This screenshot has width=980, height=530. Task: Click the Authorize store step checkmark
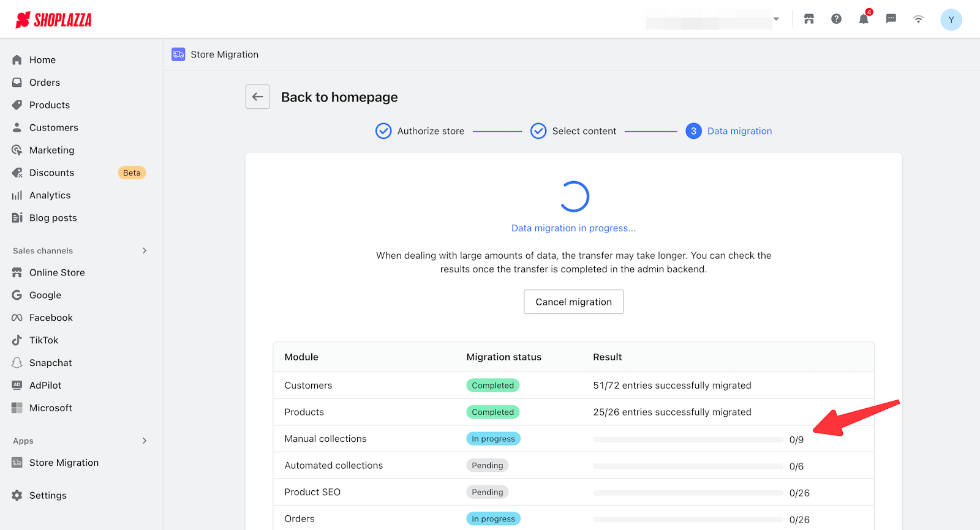pyautogui.click(x=383, y=131)
